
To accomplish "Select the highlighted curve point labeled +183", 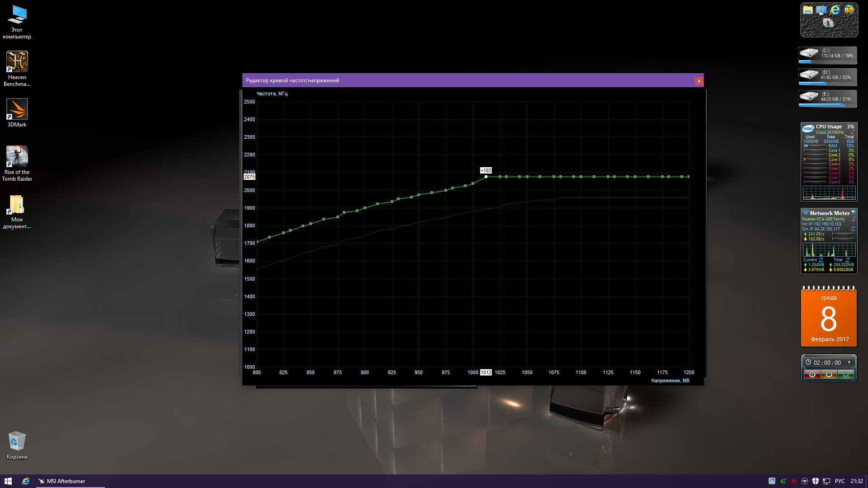I will point(486,177).
